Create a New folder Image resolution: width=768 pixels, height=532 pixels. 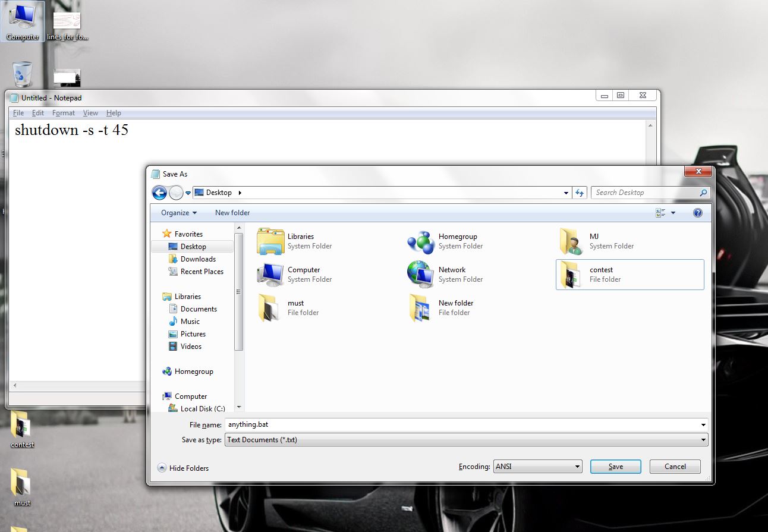coord(232,212)
